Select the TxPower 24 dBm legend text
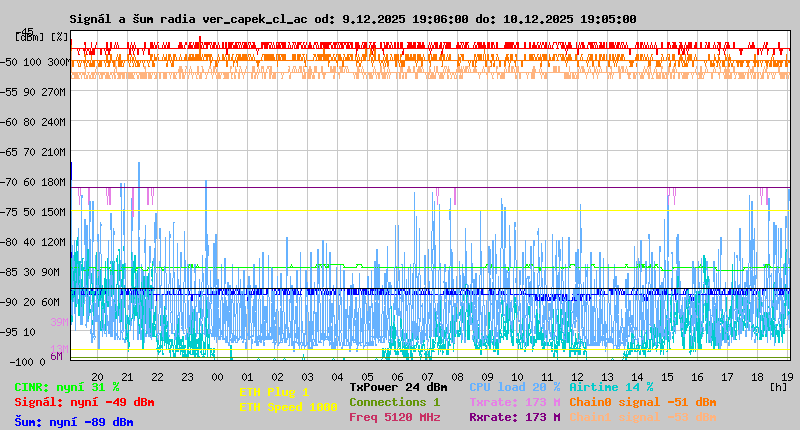The width and height of the screenshot is (800, 430). pyautogui.click(x=398, y=387)
